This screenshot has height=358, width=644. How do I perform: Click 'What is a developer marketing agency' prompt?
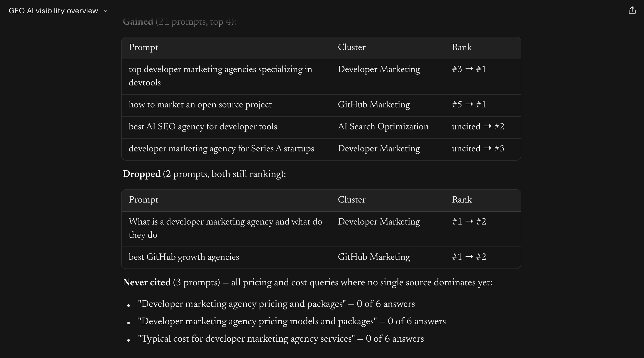tap(225, 228)
